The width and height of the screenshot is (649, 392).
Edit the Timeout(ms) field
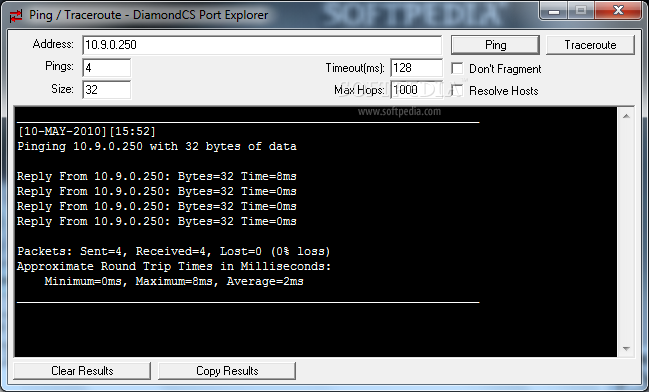tap(416, 67)
